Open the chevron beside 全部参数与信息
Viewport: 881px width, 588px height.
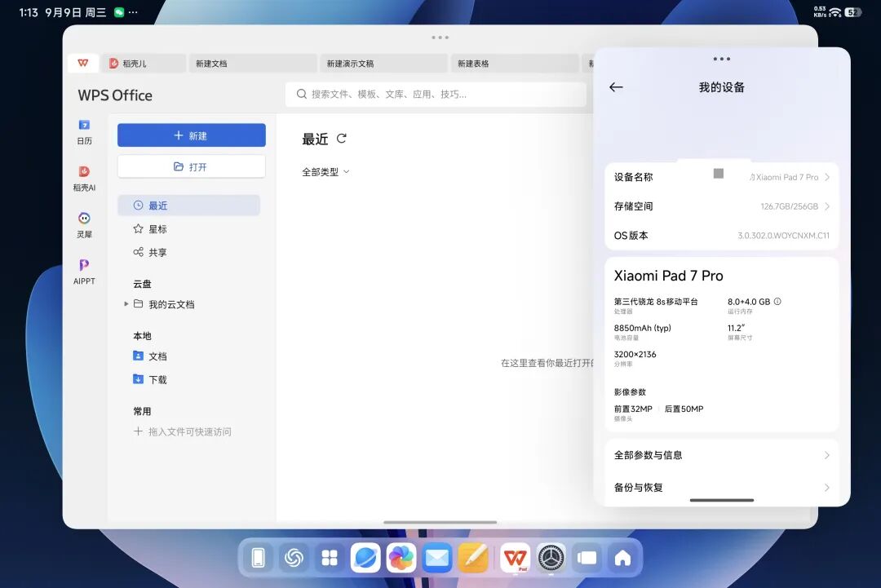coord(827,455)
